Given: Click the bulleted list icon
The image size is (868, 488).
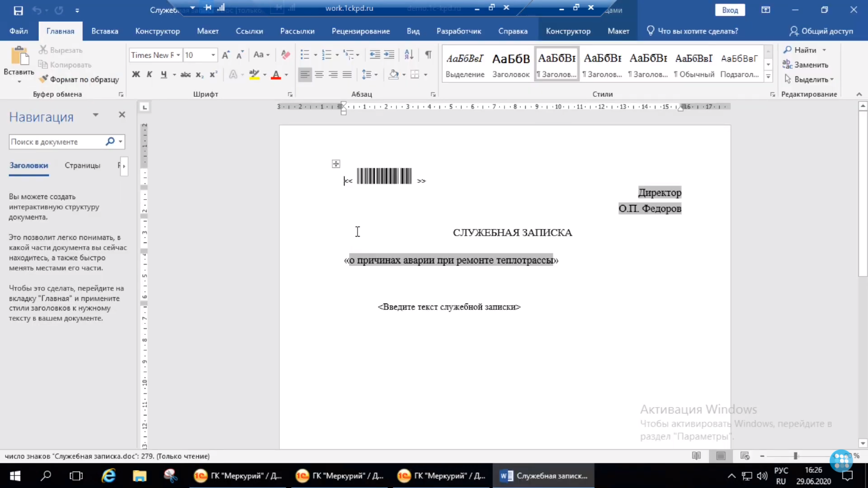Looking at the screenshot, I should tap(305, 55).
